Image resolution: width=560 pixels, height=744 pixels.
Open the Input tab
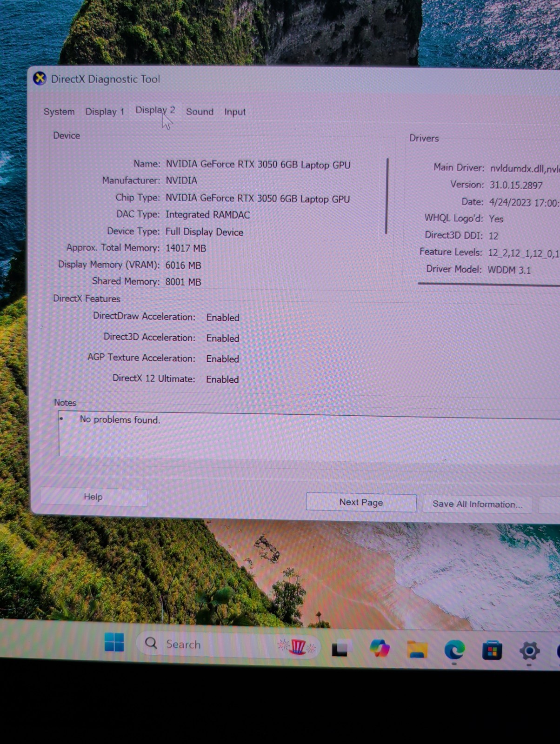[235, 112]
